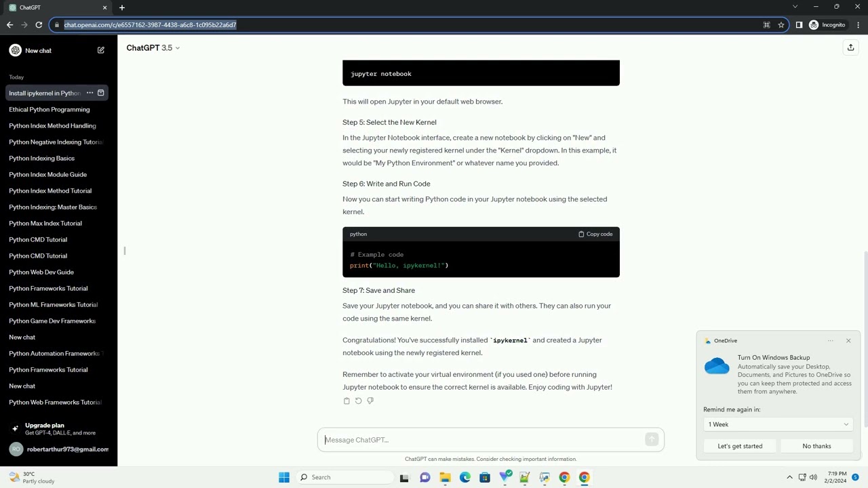This screenshot has width=868, height=488.
Task: Click No thanks in OneDrive popup
Action: pos(816,446)
